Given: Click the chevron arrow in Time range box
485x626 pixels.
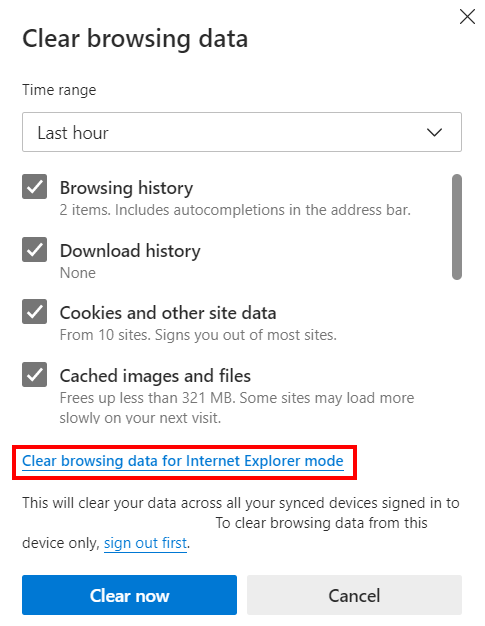Looking at the screenshot, I should [x=434, y=132].
